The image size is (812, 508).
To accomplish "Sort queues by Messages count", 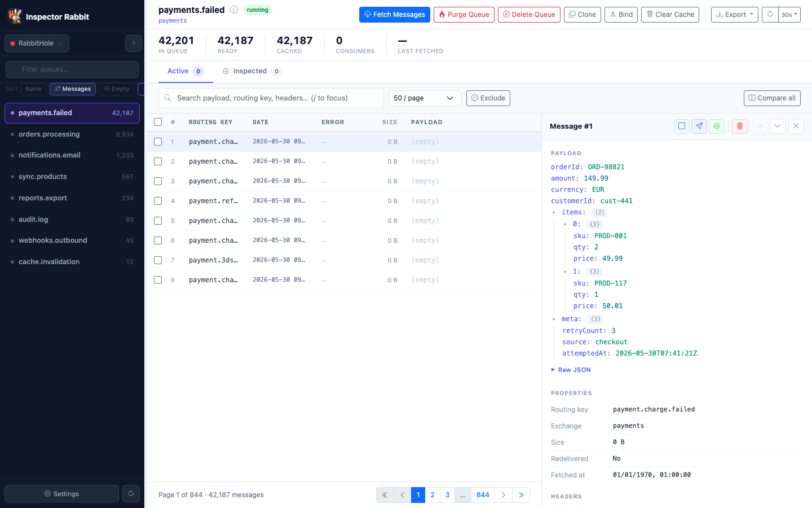I will (x=73, y=89).
